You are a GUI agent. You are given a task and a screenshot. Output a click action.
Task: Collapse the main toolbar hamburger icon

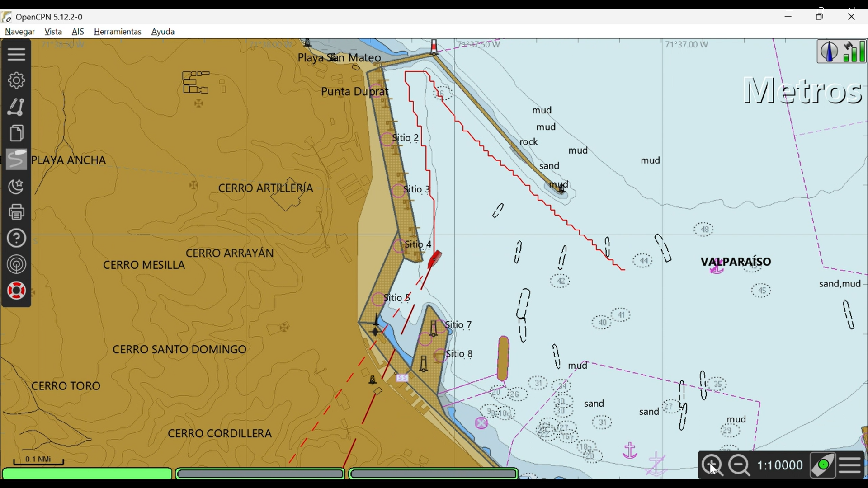coord(16,54)
